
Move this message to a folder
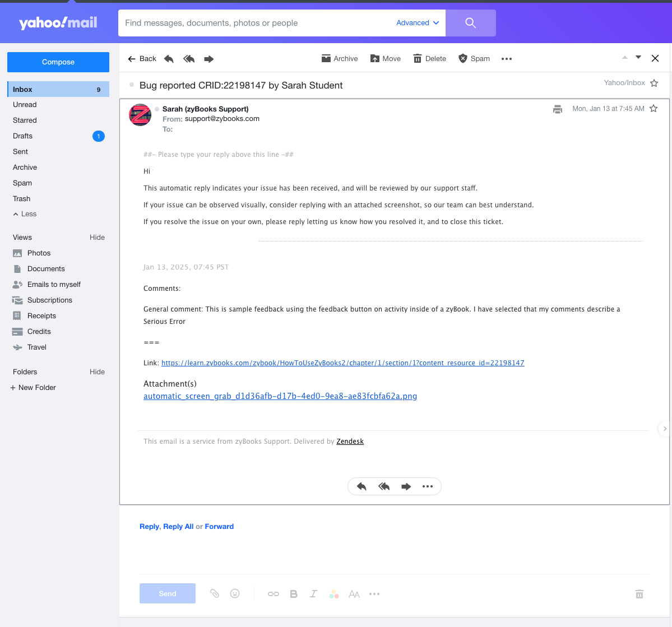(x=385, y=59)
